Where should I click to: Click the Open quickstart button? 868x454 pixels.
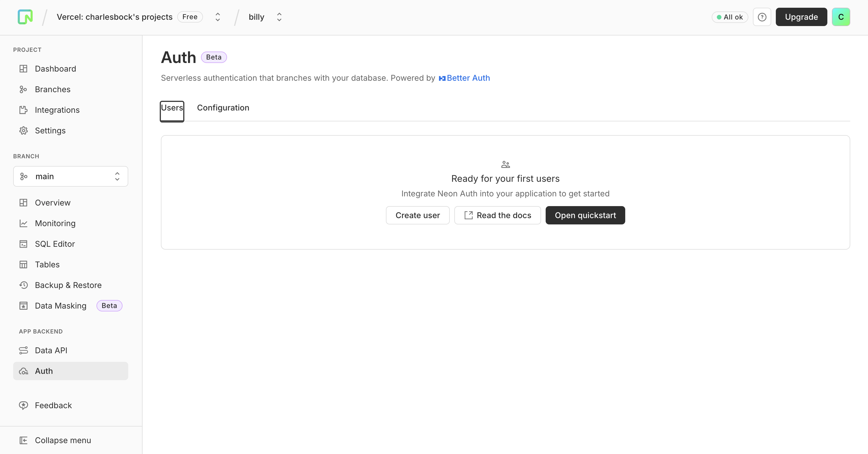[x=585, y=215]
